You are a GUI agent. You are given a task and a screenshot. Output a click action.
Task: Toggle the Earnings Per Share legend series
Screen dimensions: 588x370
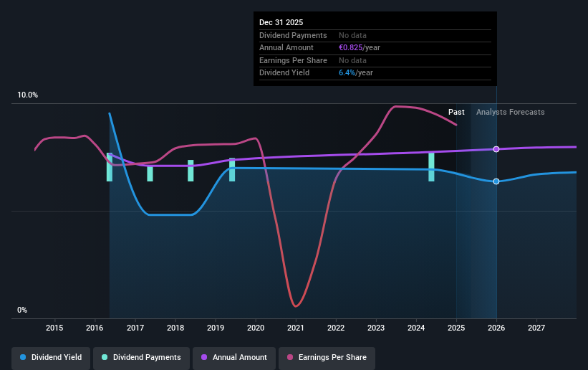point(327,357)
